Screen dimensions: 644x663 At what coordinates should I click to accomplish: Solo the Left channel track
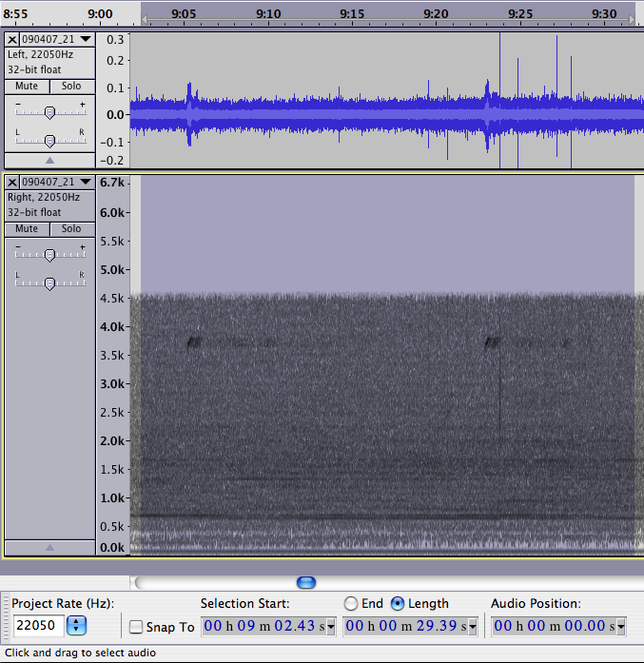pos(71,86)
